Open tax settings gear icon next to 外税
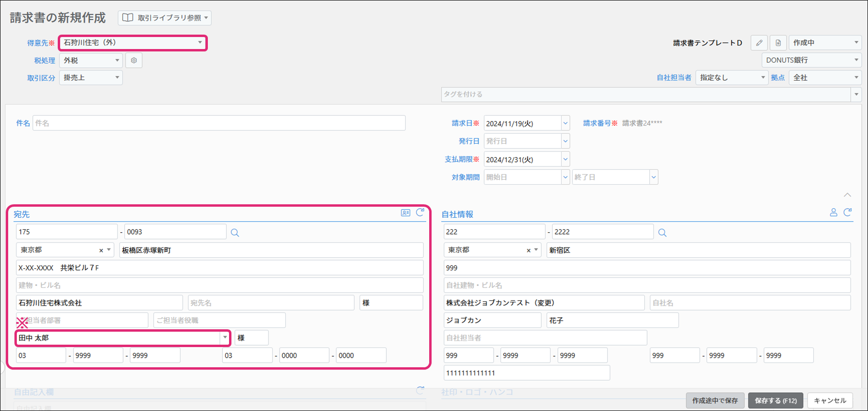The width and height of the screenshot is (868, 411). coord(134,61)
